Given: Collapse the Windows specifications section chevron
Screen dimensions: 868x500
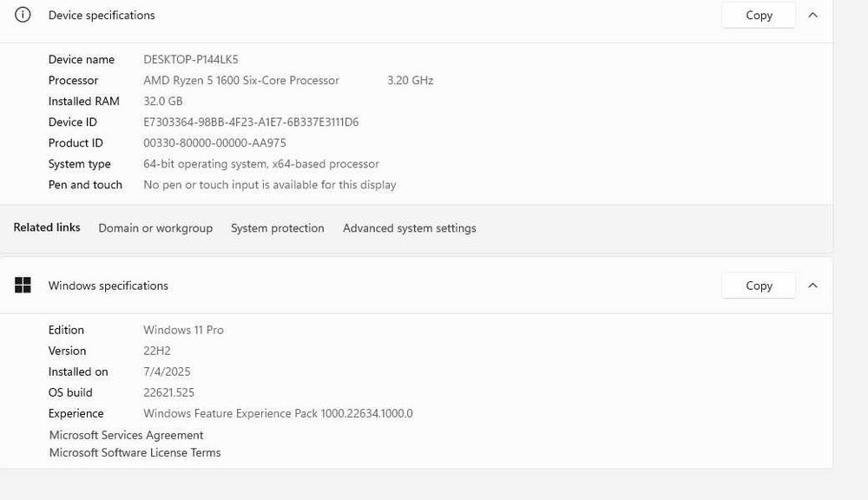Looking at the screenshot, I should point(812,286).
